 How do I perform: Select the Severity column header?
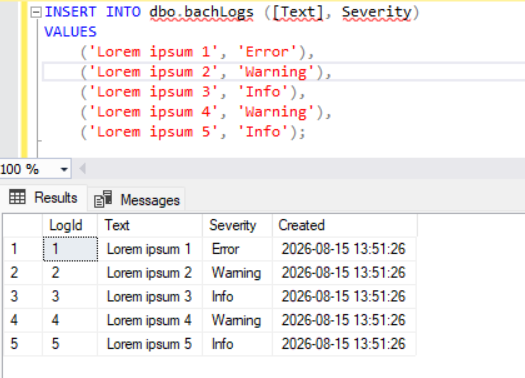coord(237,225)
